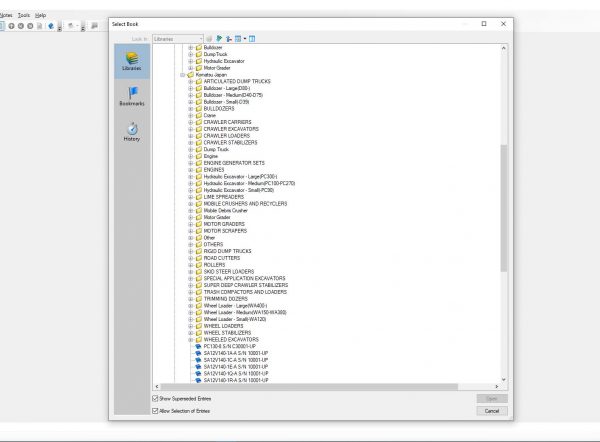Select 'SPECIAL APPLICATION EXCAVATORS' row
This screenshot has width=600, height=442.
[x=244, y=279]
